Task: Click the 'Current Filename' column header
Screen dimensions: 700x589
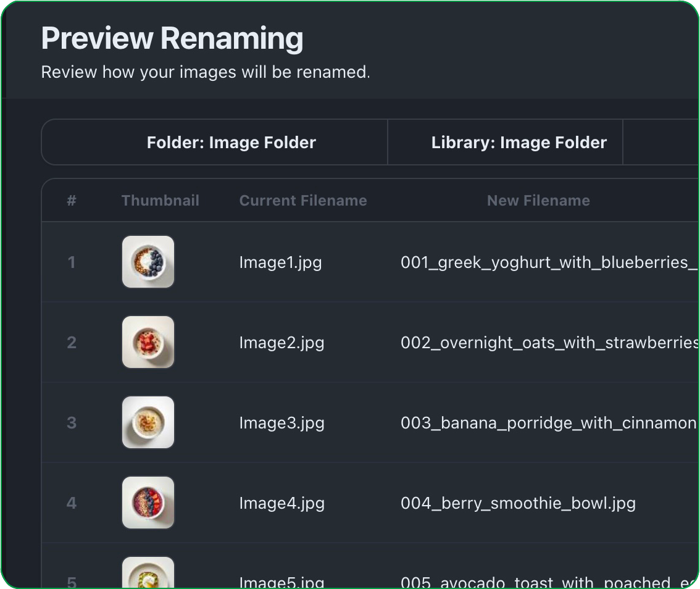Action: [303, 201]
